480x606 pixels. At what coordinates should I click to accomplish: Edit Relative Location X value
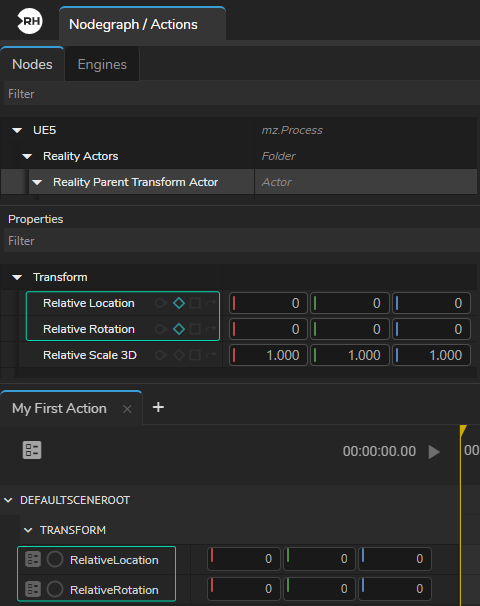tap(268, 303)
